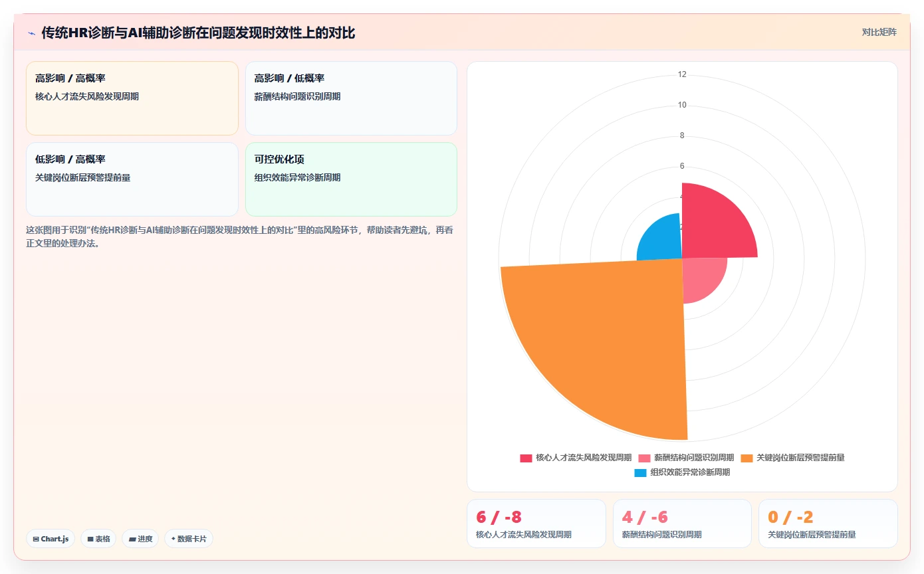Click the 进度 tag
This screenshot has width=924, height=574.
tap(140, 539)
